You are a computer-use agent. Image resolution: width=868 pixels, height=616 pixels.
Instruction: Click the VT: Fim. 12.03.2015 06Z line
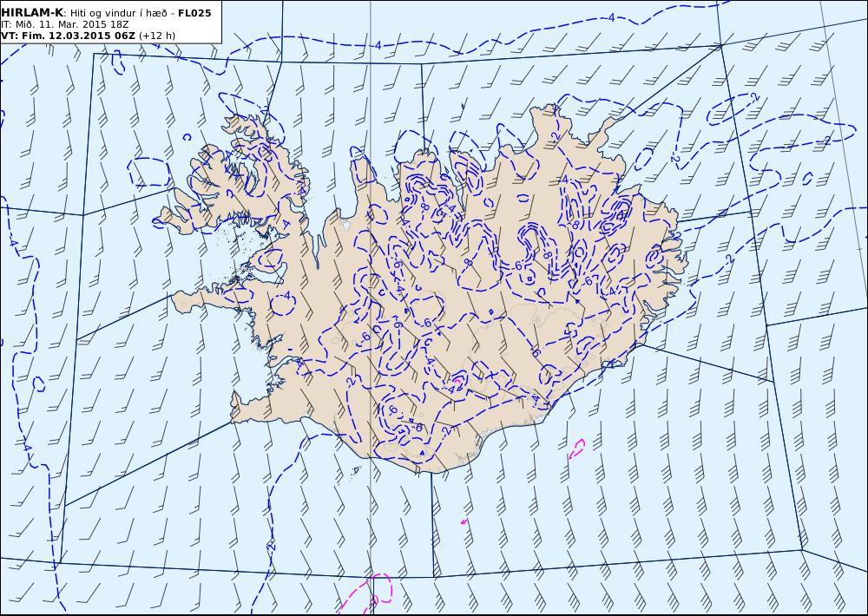68,36
